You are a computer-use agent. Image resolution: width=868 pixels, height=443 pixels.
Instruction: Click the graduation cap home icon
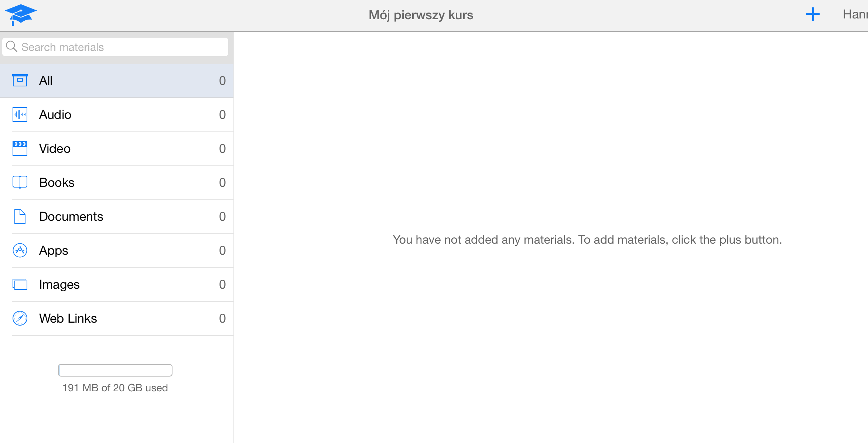pyautogui.click(x=21, y=15)
